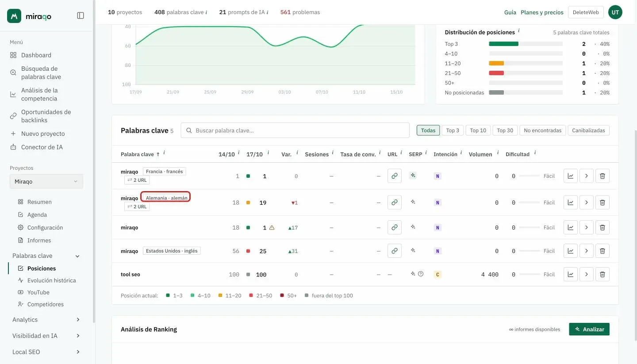Image resolution: width=637 pixels, height=364 pixels.
Task: Click the miraqo logo icon
Action: point(14,16)
